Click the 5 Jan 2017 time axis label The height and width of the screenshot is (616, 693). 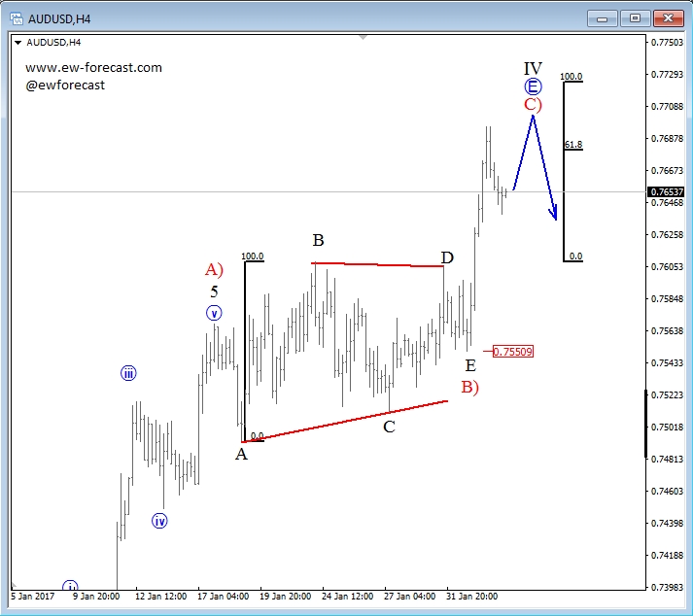click(x=32, y=597)
